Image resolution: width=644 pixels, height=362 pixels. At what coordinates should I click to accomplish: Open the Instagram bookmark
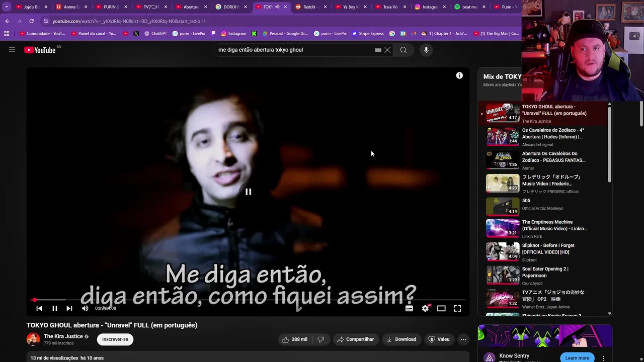click(x=233, y=34)
